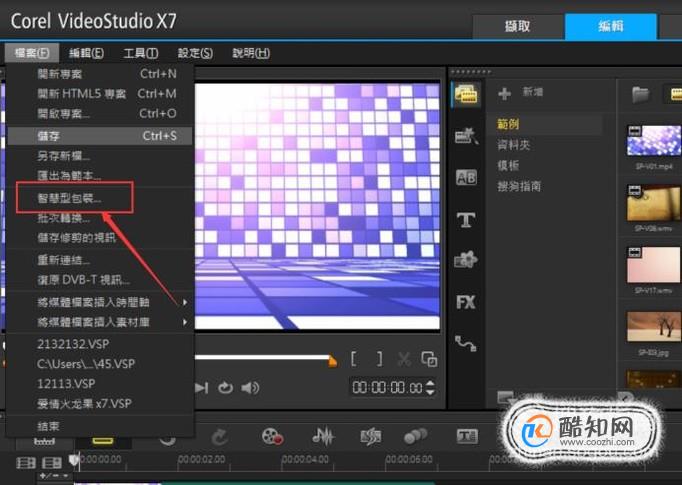Expand 將媒體檔案插入時間軸 submenu

pyautogui.click(x=100, y=302)
